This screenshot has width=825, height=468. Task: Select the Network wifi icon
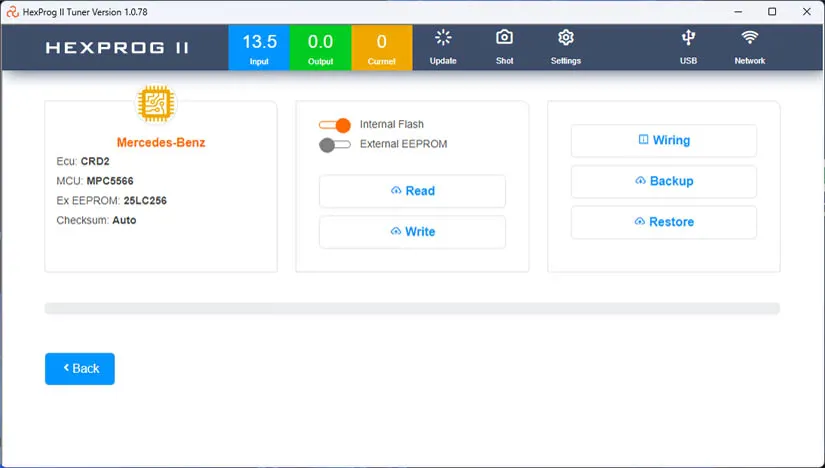[750, 37]
